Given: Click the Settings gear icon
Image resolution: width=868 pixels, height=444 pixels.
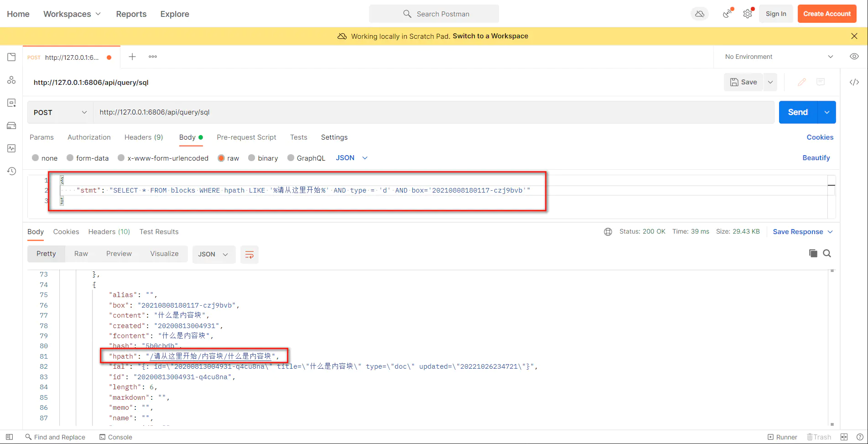Looking at the screenshot, I should point(747,14).
